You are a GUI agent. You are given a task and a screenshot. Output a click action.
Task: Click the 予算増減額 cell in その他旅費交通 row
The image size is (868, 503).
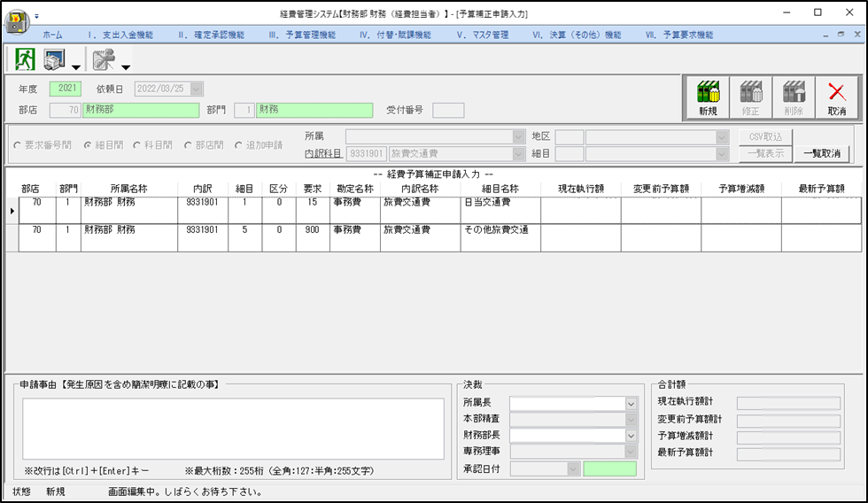point(741,238)
